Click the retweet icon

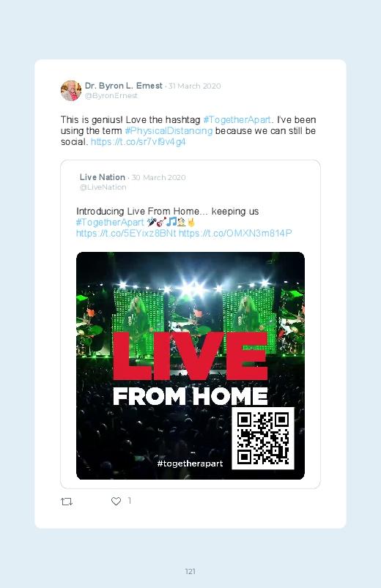pyautogui.click(x=67, y=502)
